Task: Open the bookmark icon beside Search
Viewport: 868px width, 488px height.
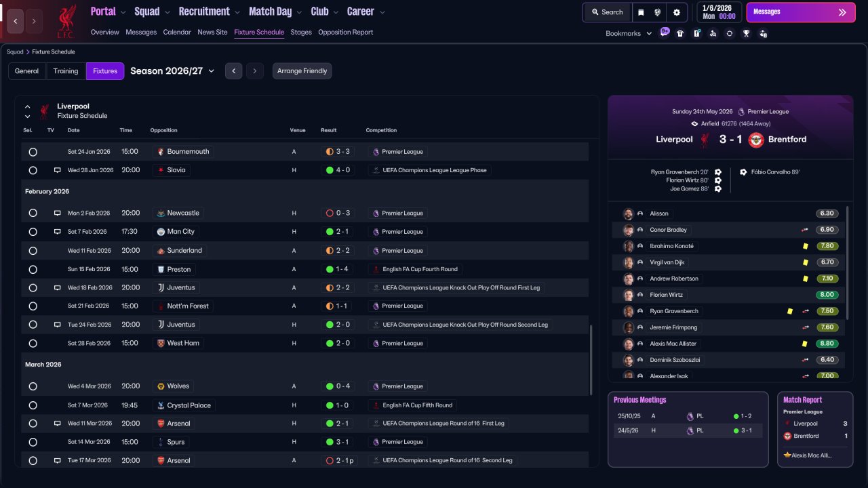Action: 641,12
